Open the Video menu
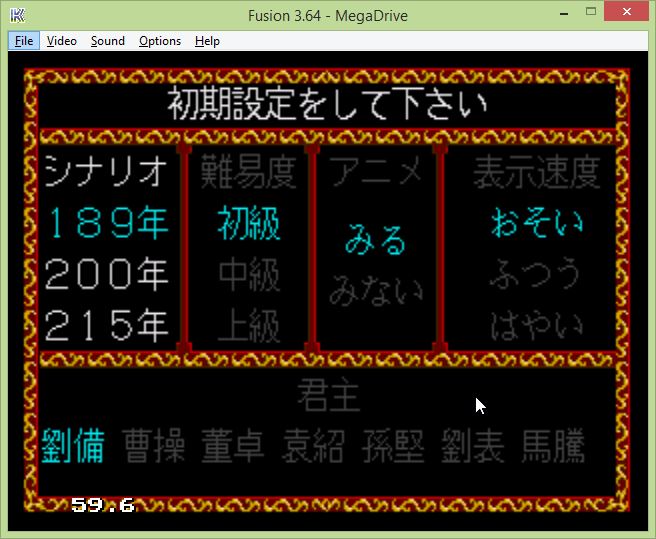656x539 pixels. coord(62,41)
